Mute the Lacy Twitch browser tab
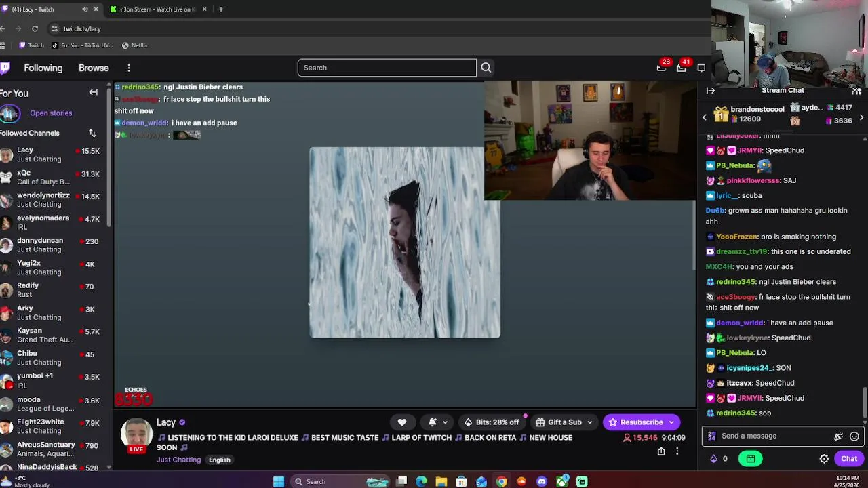Image resolution: width=868 pixels, height=488 pixels. click(85, 9)
